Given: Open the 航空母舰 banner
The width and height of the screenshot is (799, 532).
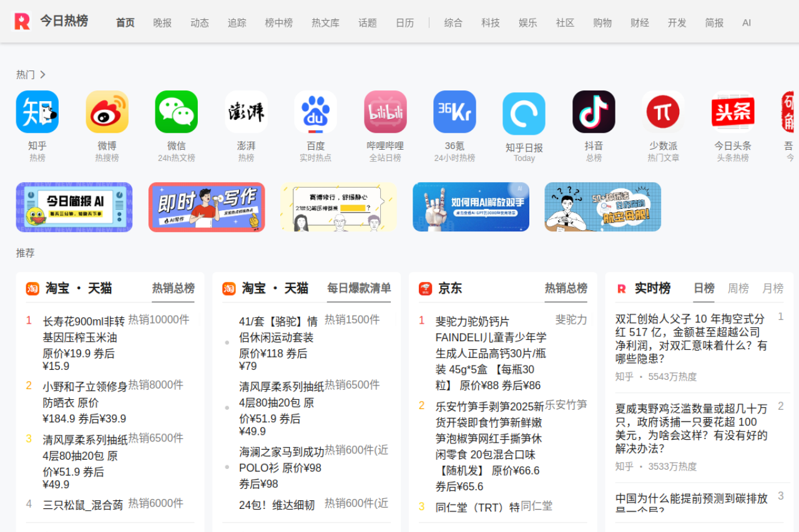Looking at the screenshot, I should [603, 207].
